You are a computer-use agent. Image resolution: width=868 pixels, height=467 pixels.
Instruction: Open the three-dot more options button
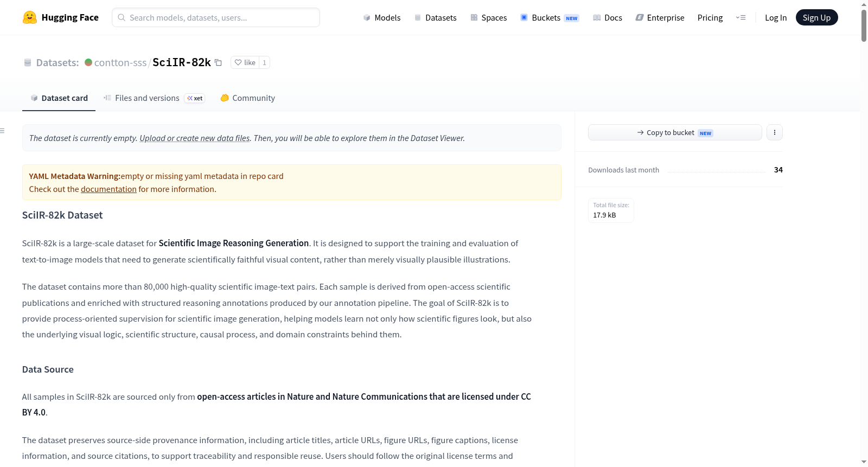[x=775, y=132]
